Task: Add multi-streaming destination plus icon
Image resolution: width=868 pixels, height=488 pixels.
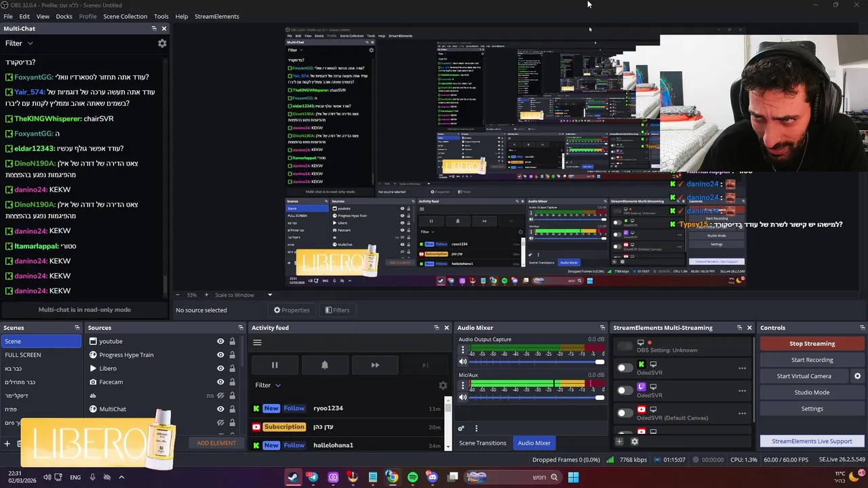Action: [x=619, y=442]
